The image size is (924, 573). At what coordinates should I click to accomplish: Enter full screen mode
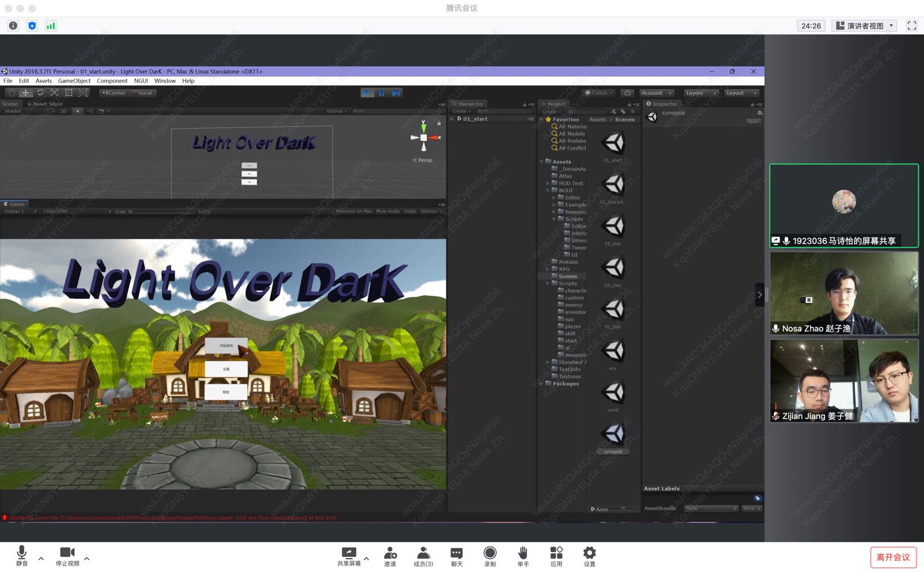point(912,25)
